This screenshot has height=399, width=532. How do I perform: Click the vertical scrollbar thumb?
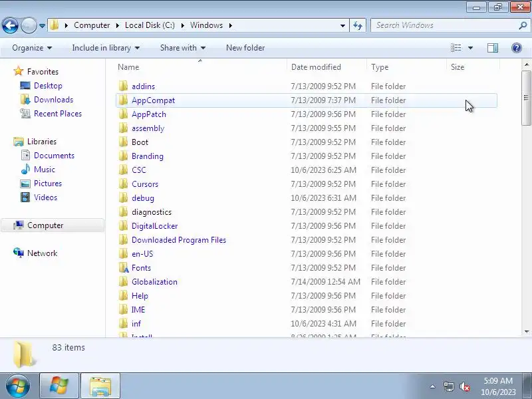tap(527, 98)
